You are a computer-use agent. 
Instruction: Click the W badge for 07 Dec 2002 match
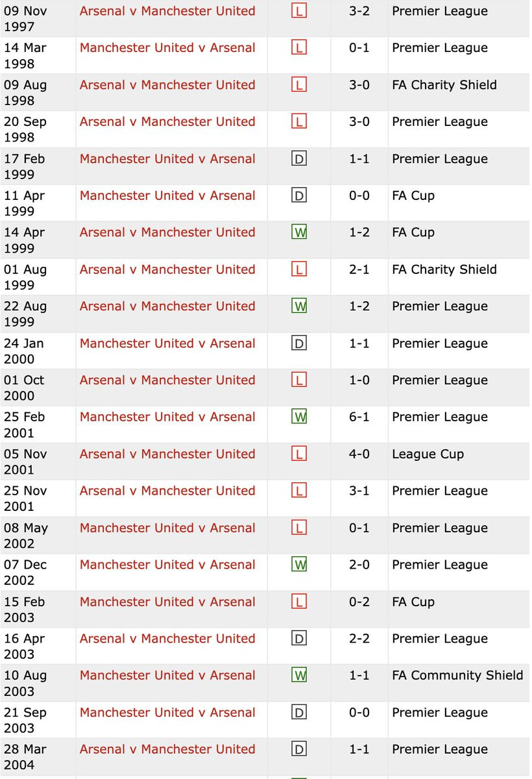pos(298,565)
